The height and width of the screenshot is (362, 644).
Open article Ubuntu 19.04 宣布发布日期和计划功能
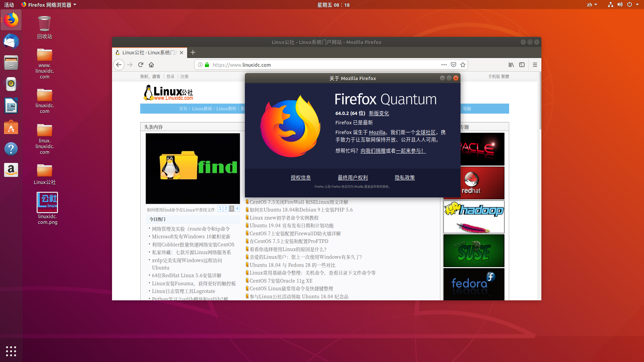tap(291, 226)
